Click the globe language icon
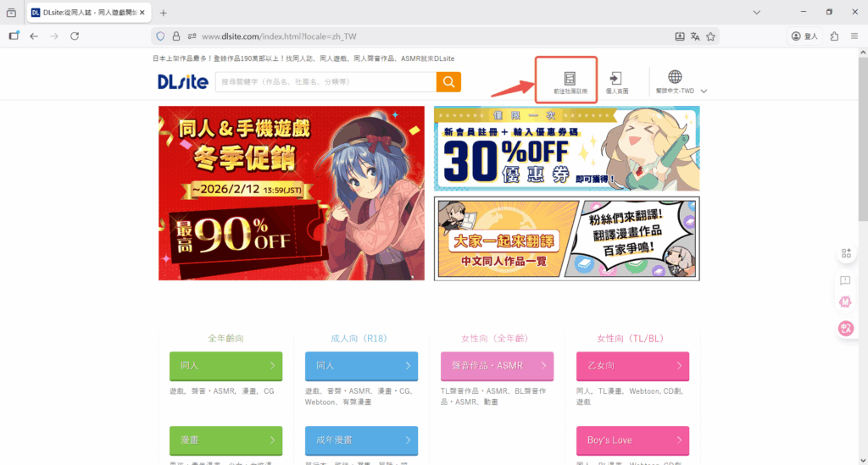 (x=675, y=77)
